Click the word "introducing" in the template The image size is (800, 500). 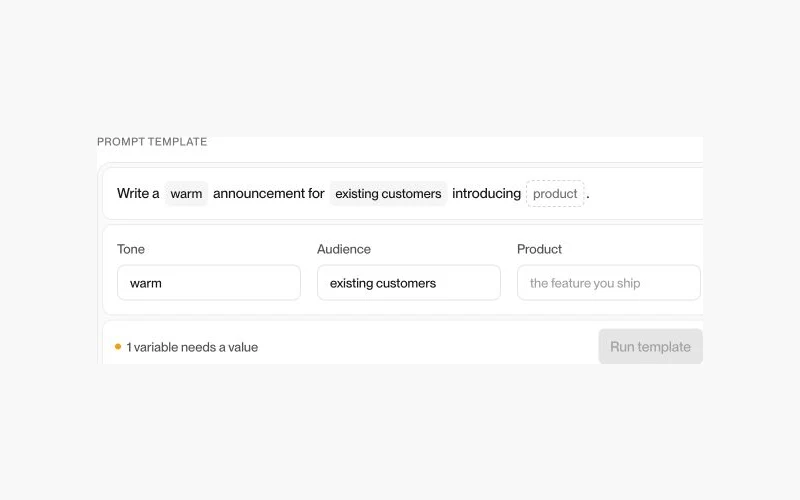[x=486, y=194]
